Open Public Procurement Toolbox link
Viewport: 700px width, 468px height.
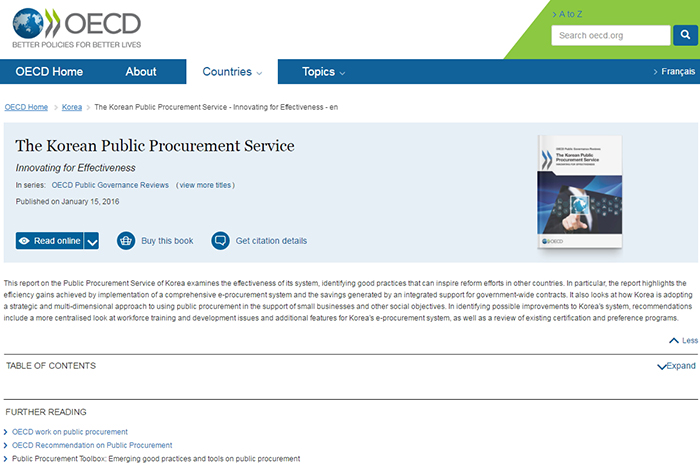156,459
